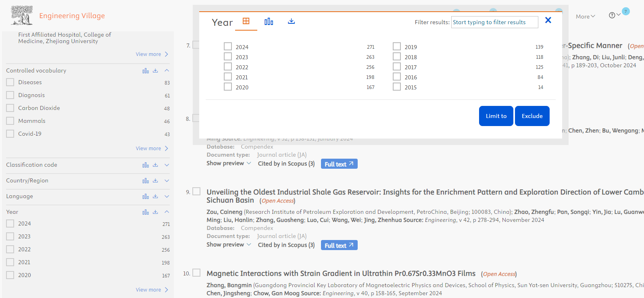Open the More menu
Image resolution: width=644 pixels, height=298 pixels.
point(585,17)
